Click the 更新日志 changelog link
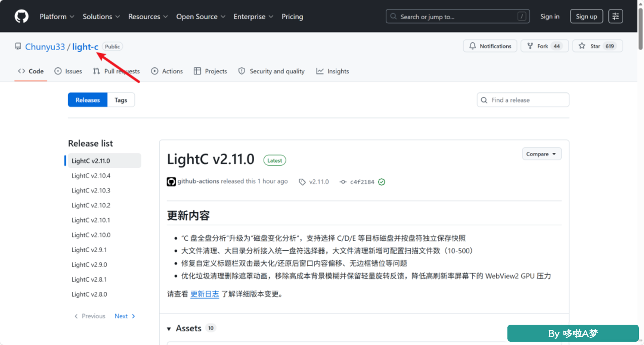Viewport: 644px width, 345px height. [205, 294]
